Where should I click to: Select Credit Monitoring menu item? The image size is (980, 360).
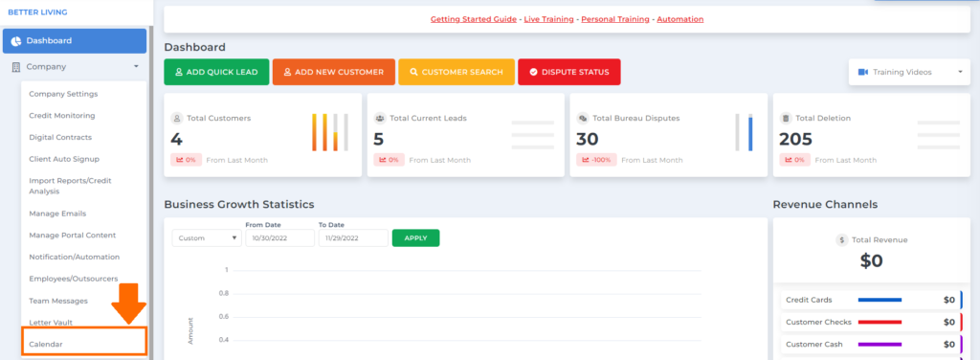[62, 116]
